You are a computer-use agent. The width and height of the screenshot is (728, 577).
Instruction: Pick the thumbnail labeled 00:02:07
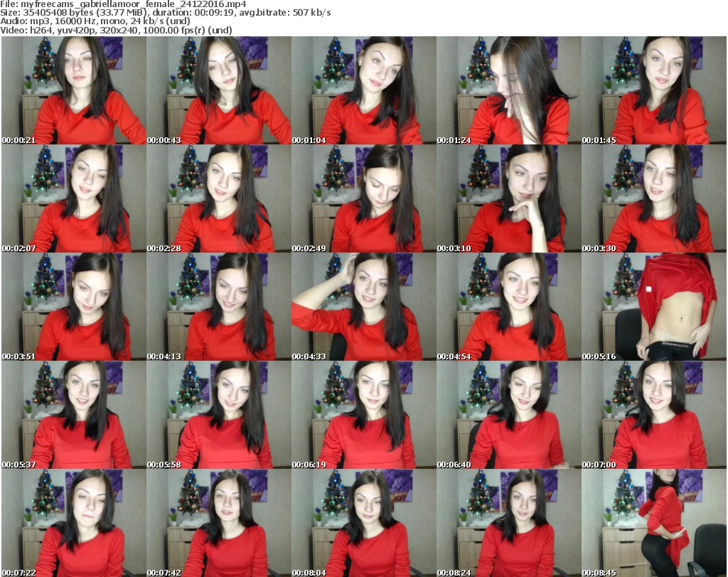pos(74,198)
